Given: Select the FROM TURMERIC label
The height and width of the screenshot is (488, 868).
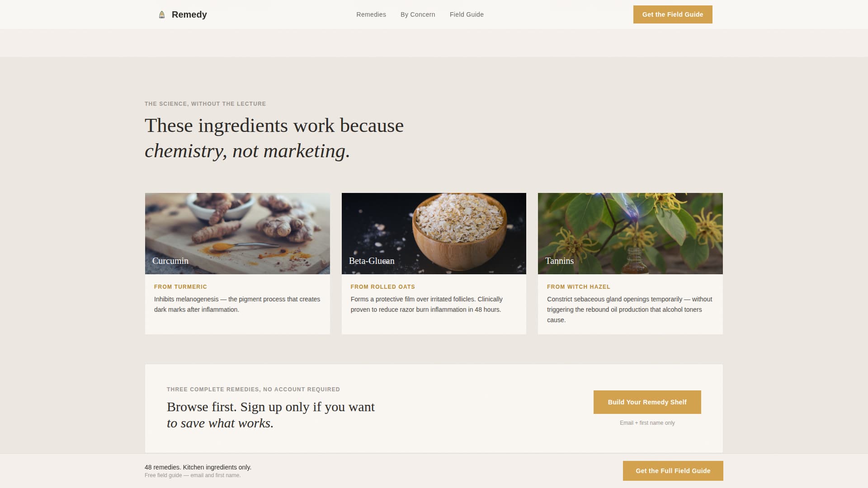Looking at the screenshot, I should [x=180, y=286].
